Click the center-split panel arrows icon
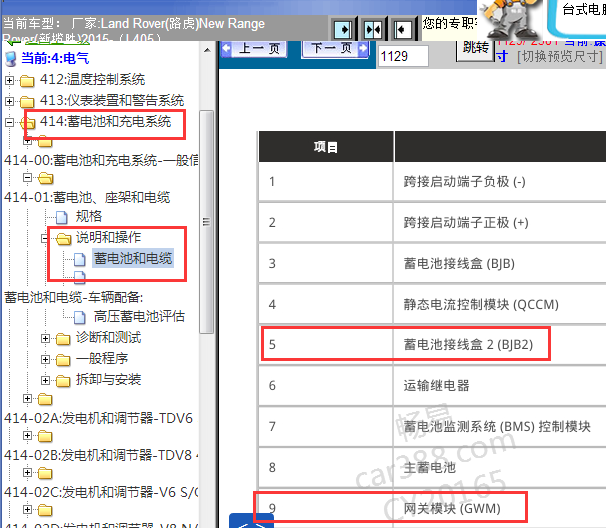606x528 pixels. [373, 29]
